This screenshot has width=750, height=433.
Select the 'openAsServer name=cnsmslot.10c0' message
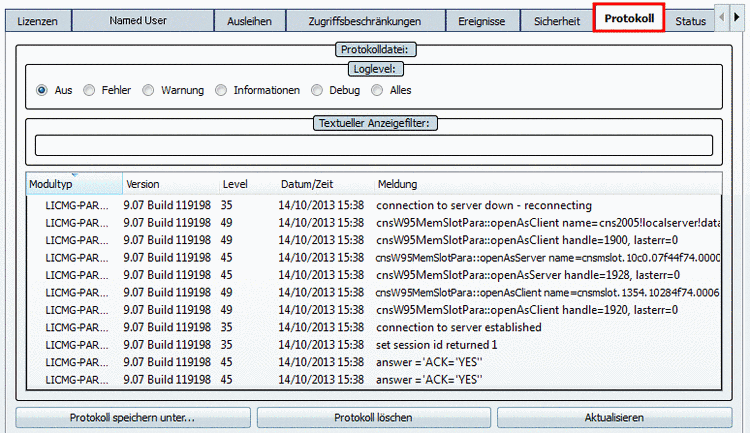tap(548, 258)
